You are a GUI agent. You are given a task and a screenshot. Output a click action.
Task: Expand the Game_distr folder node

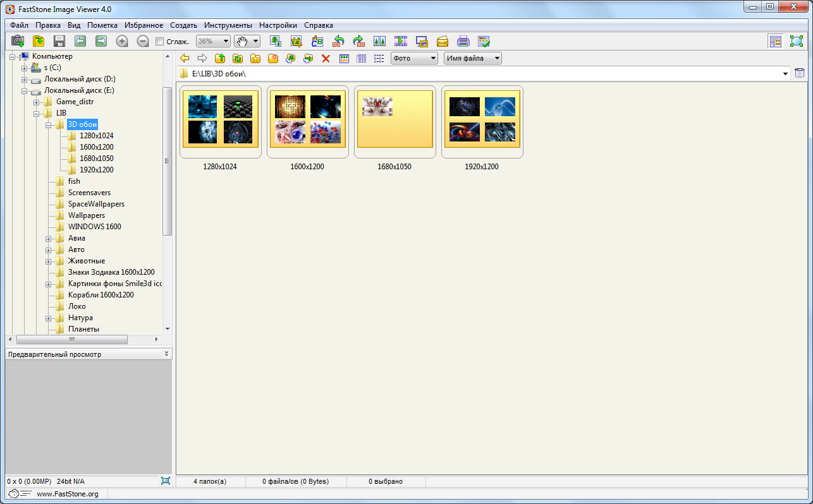(x=37, y=102)
